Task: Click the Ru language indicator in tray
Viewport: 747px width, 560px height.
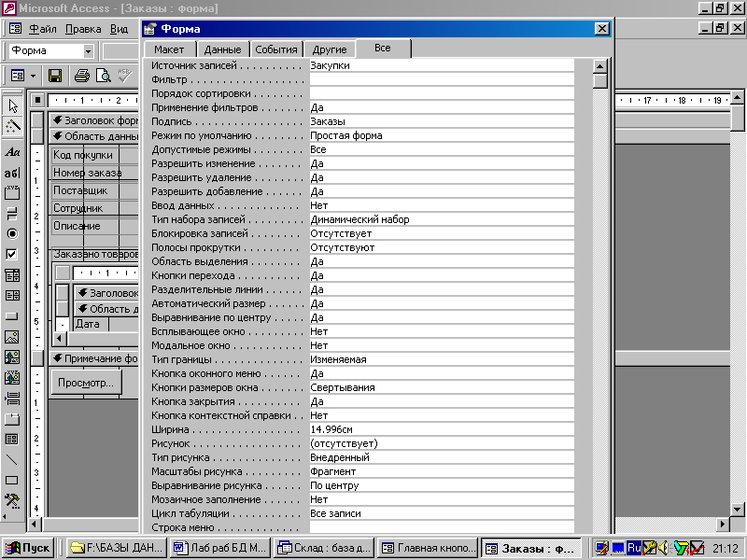Action: [x=634, y=548]
